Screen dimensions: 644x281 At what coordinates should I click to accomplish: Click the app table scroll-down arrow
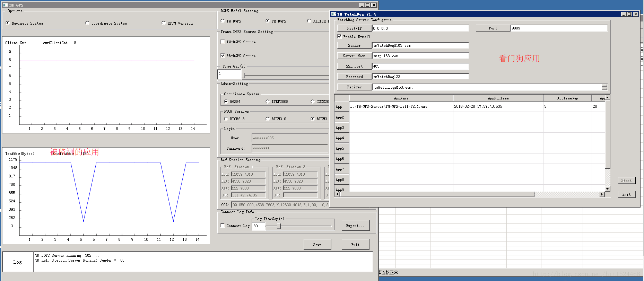tap(607, 189)
